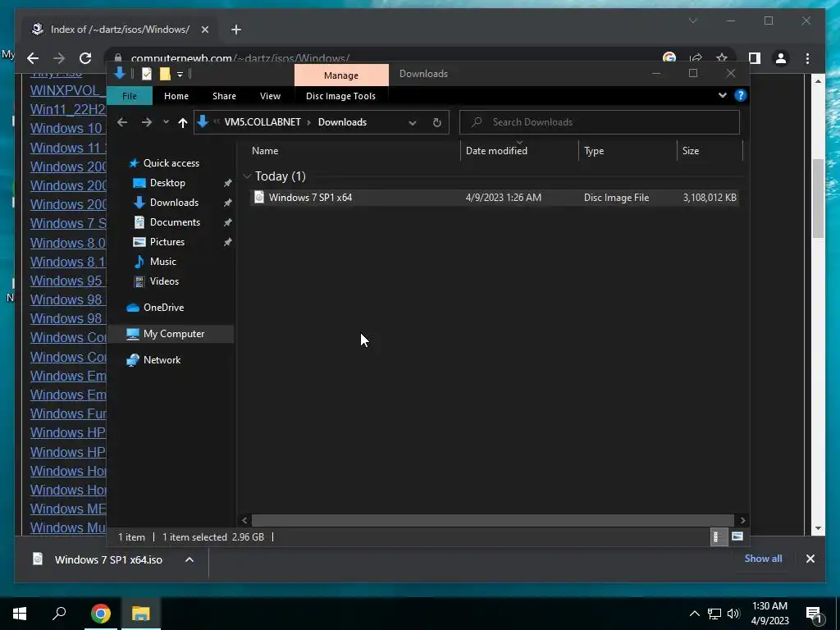Click the ISO disc image file icon
840x630 pixels.
click(259, 197)
